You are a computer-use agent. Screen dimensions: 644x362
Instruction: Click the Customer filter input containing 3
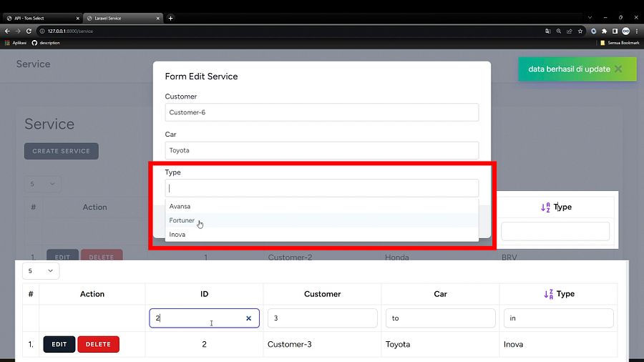click(x=323, y=318)
